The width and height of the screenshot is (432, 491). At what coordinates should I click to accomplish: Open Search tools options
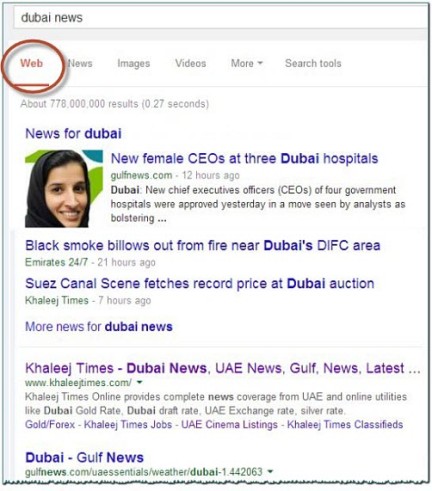click(313, 63)
